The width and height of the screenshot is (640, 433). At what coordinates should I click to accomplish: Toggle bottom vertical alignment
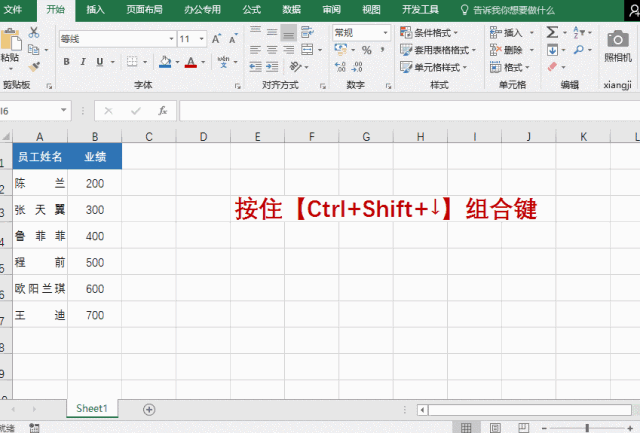click(289, 32)
